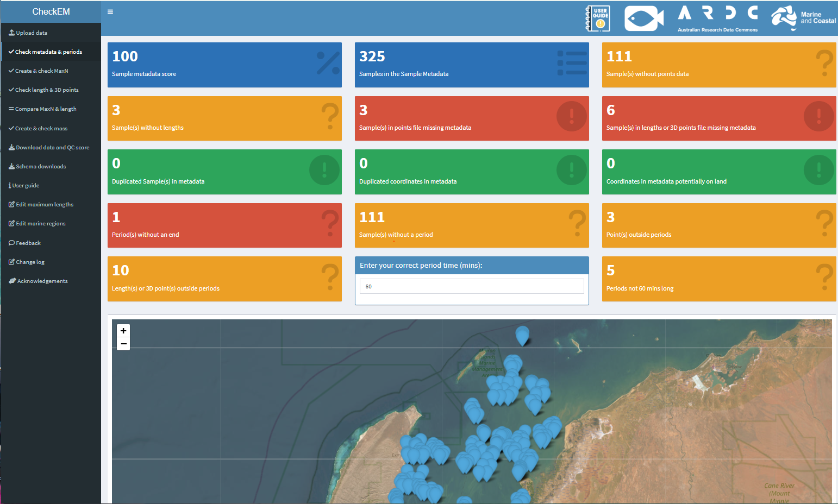Viewport: 838px width, 504px height.
Task: Open Schema downloads page
Action: [41, 167]
